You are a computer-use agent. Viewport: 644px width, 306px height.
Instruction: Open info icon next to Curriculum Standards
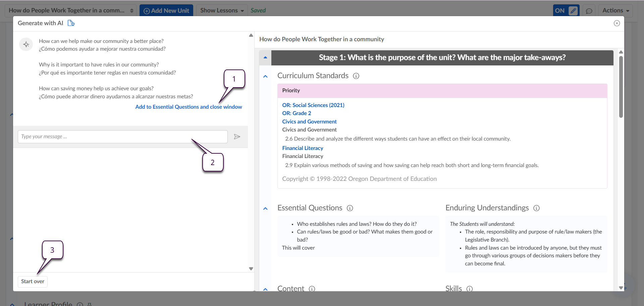pos(356,76)
